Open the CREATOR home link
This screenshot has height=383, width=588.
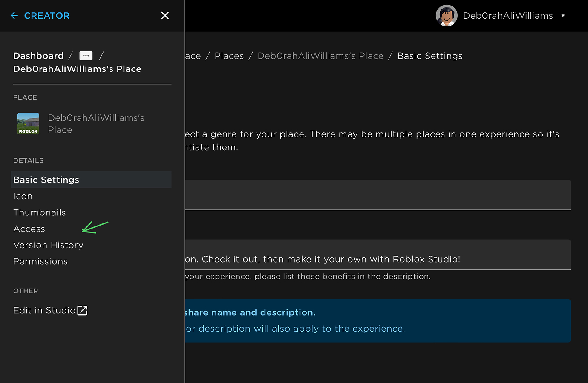[x=47, y=16]
